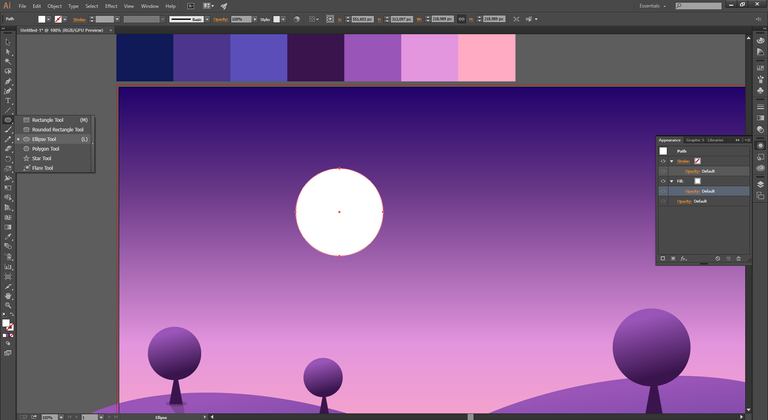Open the Basic brush definition dropdown

click(207, 19)
